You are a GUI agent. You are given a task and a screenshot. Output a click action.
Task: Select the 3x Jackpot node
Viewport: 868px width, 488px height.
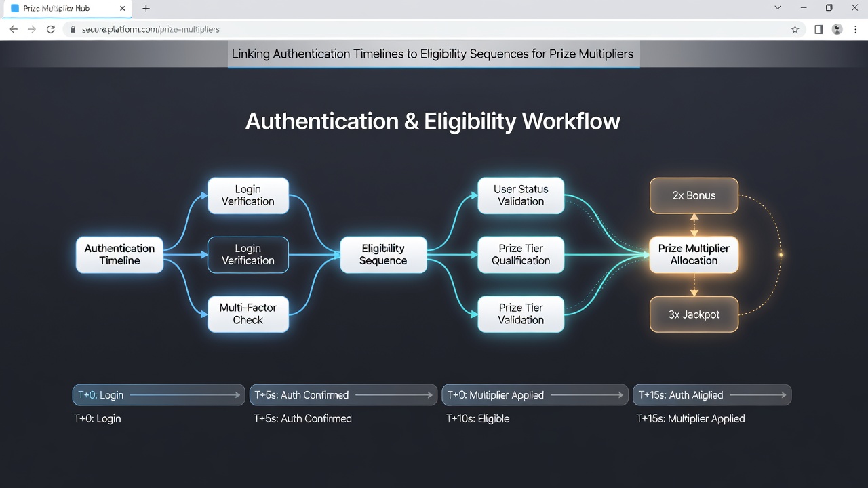coord(694,314)
